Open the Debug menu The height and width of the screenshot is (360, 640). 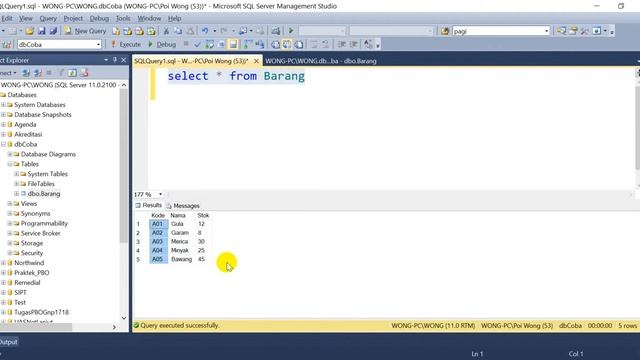click(x=99, y=18)
